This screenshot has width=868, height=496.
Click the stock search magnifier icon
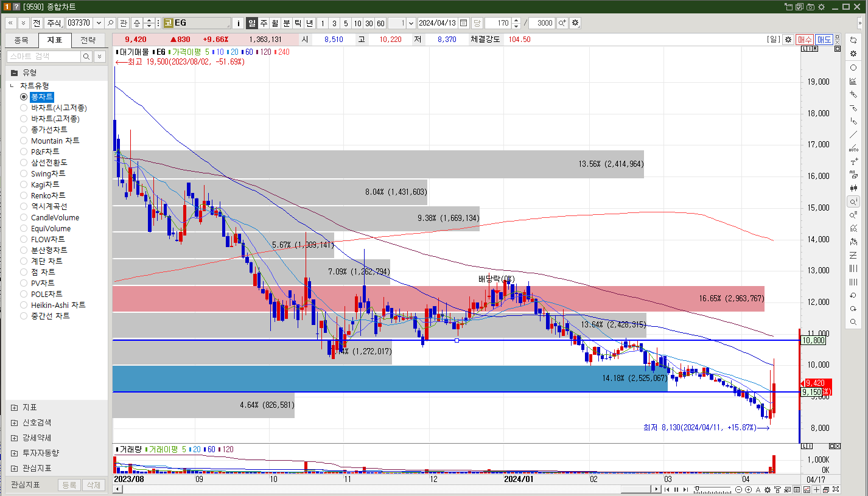tap(111, 23)
